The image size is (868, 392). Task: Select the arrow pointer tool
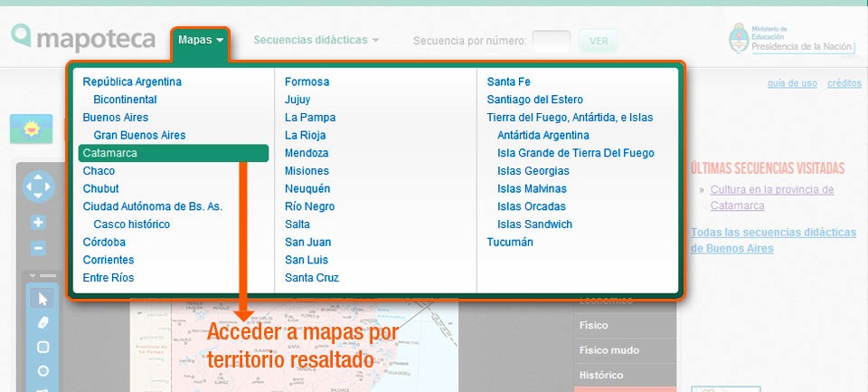(x=42, y=300)
